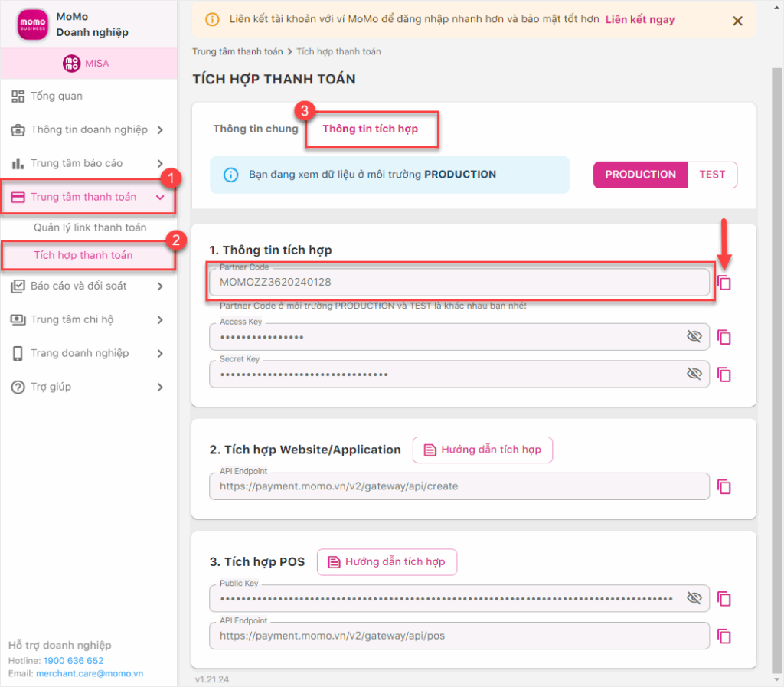Click the Partner Code field
This screenshot has height=687, width=784.
pyautogui.click(x=459, y=282)
